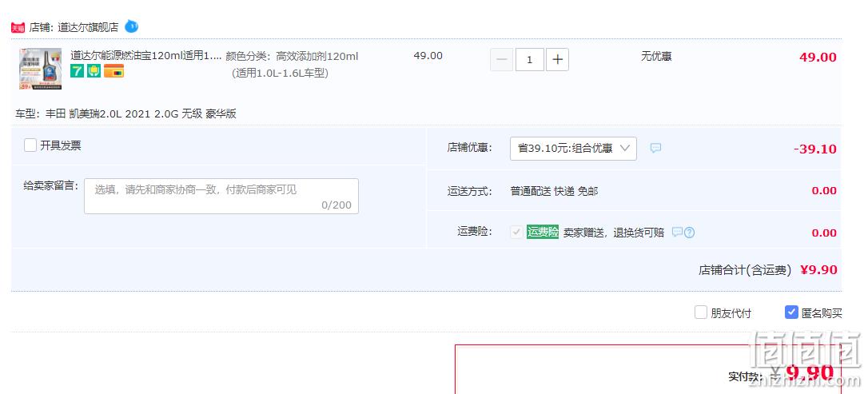
Task: Check the 开具发票 checkbox
Action: point(30,145)
